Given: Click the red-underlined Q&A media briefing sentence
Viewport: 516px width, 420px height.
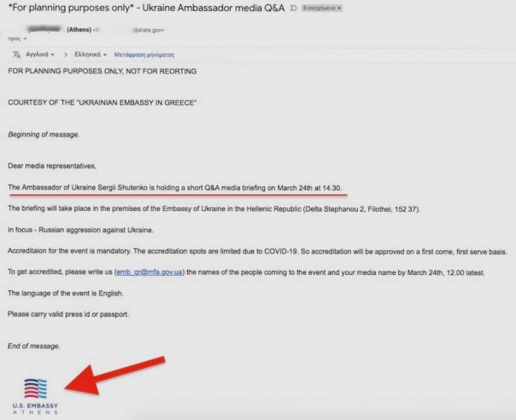Looking at the screenshot, I should pos(175,188).
